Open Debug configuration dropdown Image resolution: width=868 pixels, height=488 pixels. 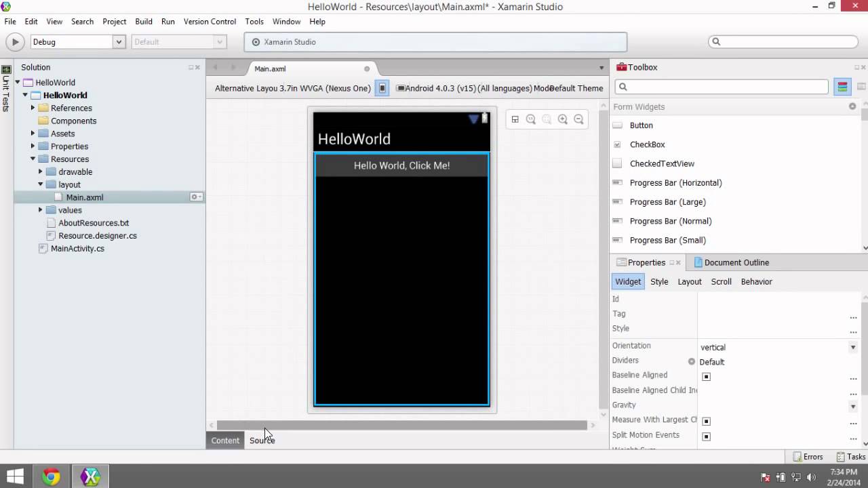[119, 42]
